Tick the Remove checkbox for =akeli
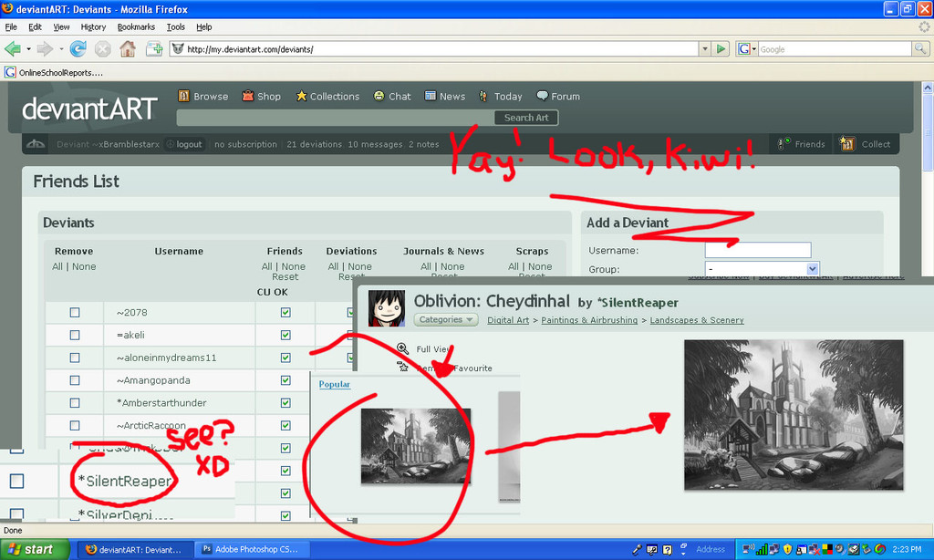This screenshot has height=560, width=934. tap(75, 335)
